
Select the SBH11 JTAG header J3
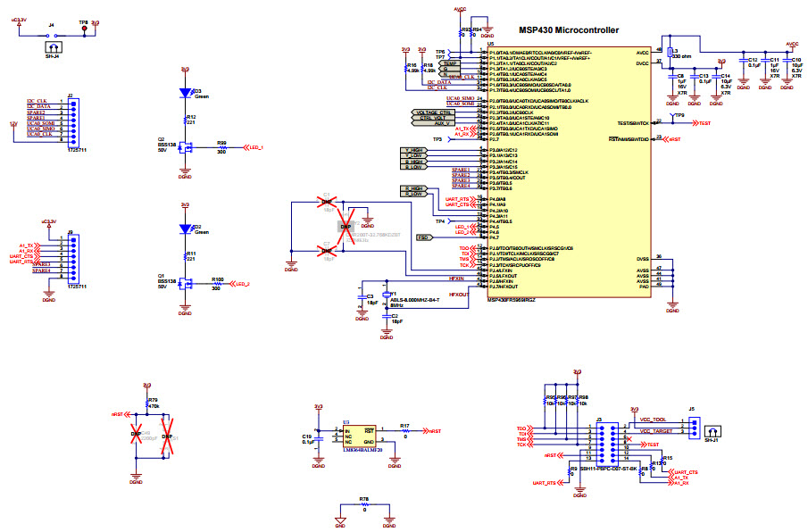pyautogui.click(x=608, y=444)
